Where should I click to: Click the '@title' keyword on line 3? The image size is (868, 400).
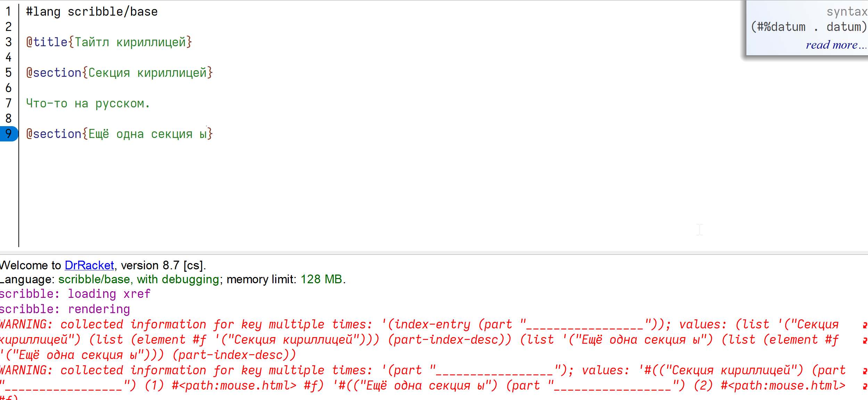click(47, 42)
